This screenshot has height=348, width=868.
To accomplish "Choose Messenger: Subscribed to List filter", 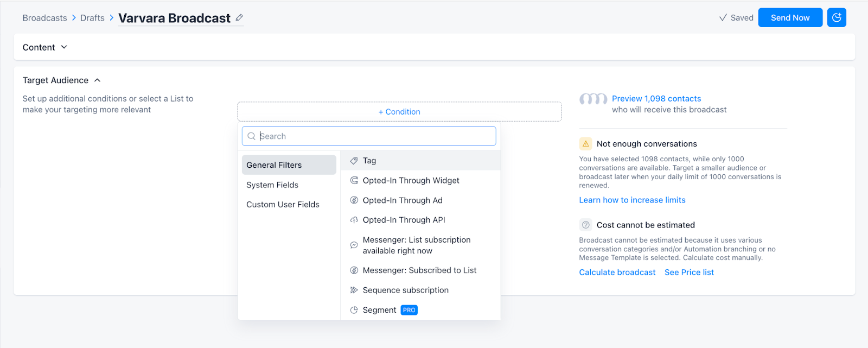I will (419, 270).
